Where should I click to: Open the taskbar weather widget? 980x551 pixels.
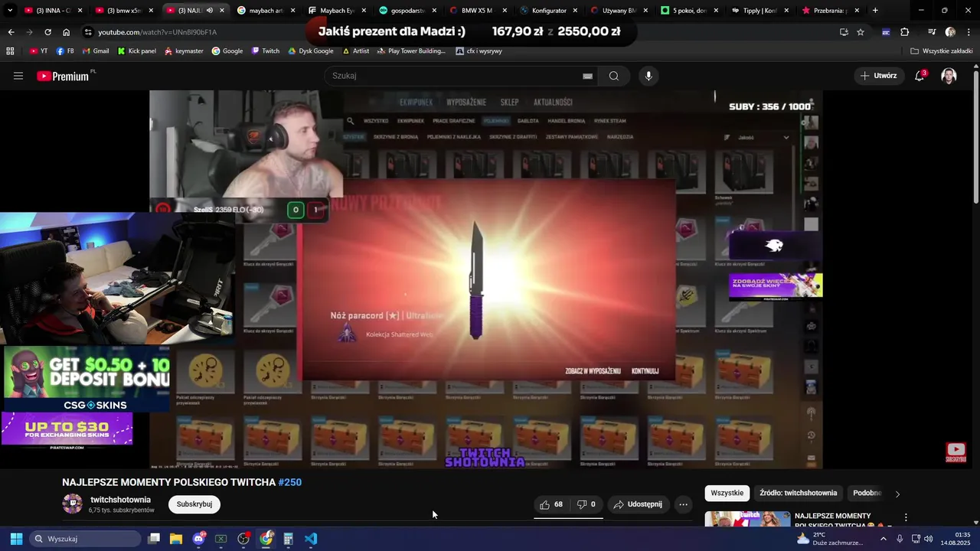click(x=829, y=539)
